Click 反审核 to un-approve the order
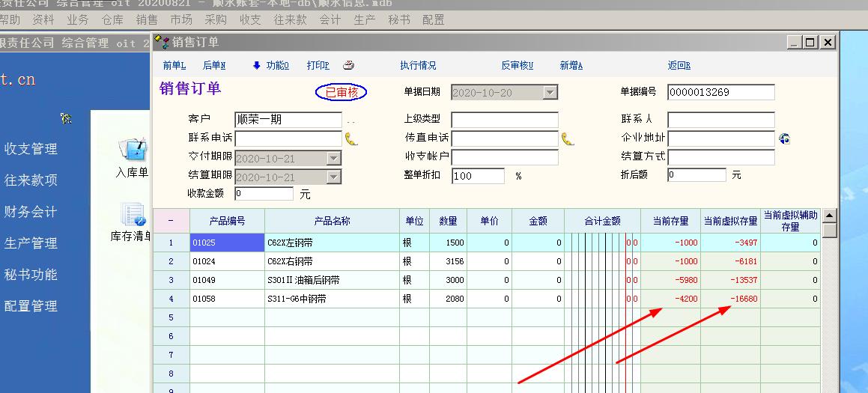The image size is (868, 393). [x=517, y=66]
